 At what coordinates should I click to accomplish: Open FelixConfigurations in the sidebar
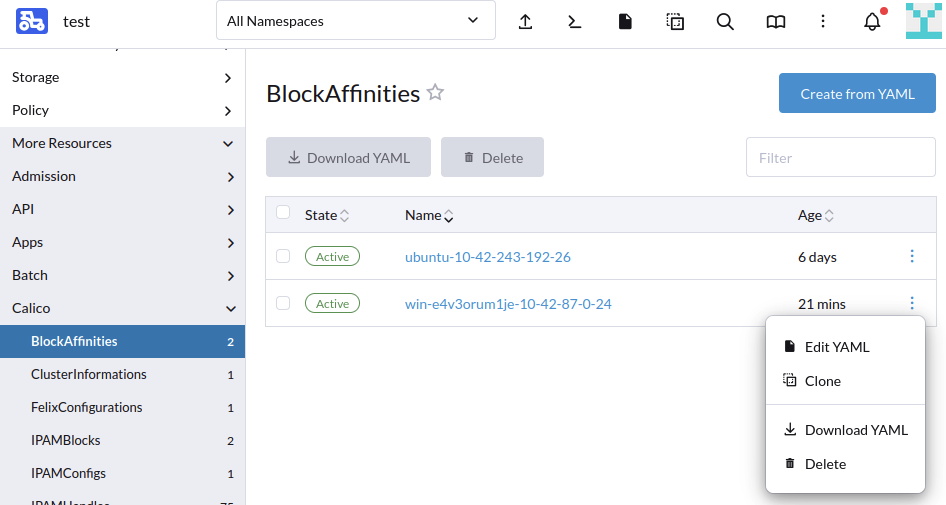click(x=122, y=407)
